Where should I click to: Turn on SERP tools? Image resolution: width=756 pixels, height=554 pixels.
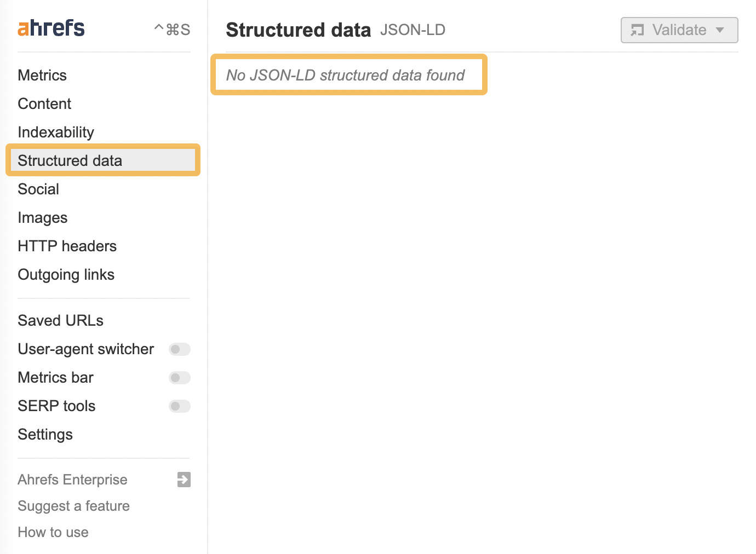pos(179,406)
